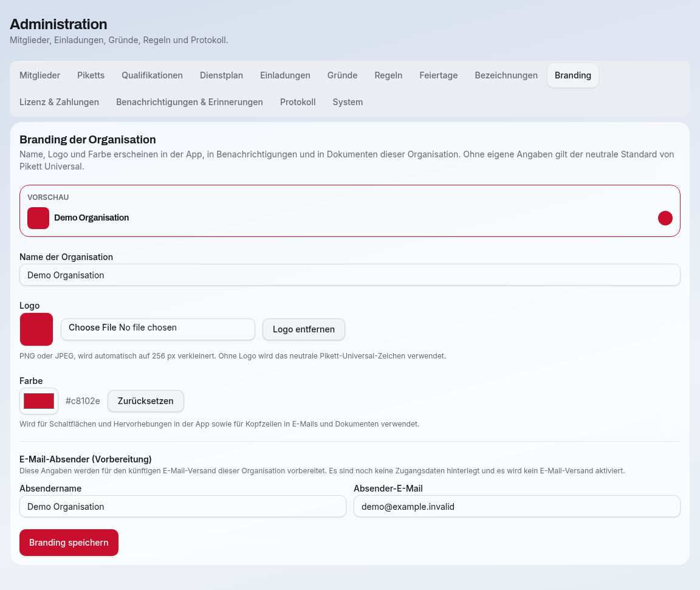Switch to the Regeln tab
Image resolution: width=700 pixels, height=590 pixels.
click(x=388, y=75)
